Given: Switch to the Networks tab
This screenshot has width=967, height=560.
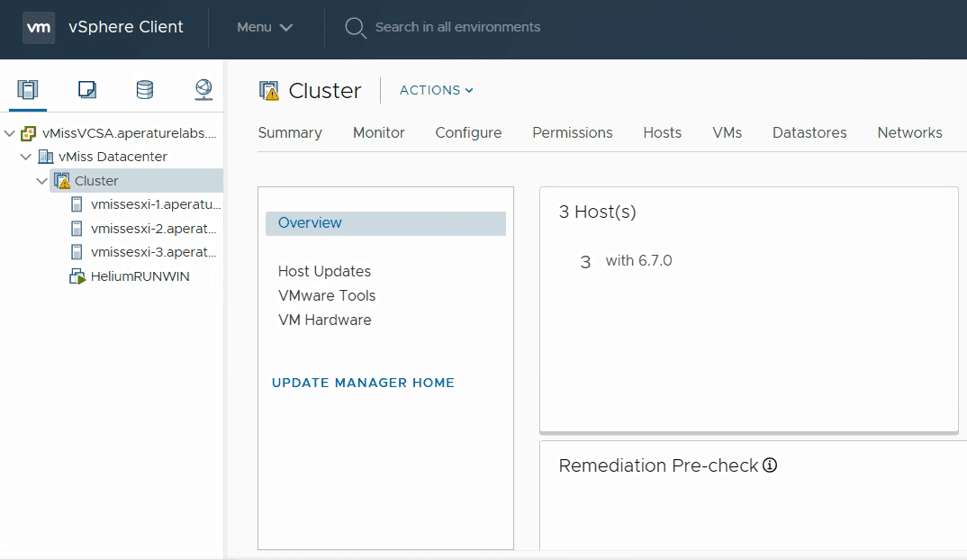Looking at the screenshot, I should 909,132.
